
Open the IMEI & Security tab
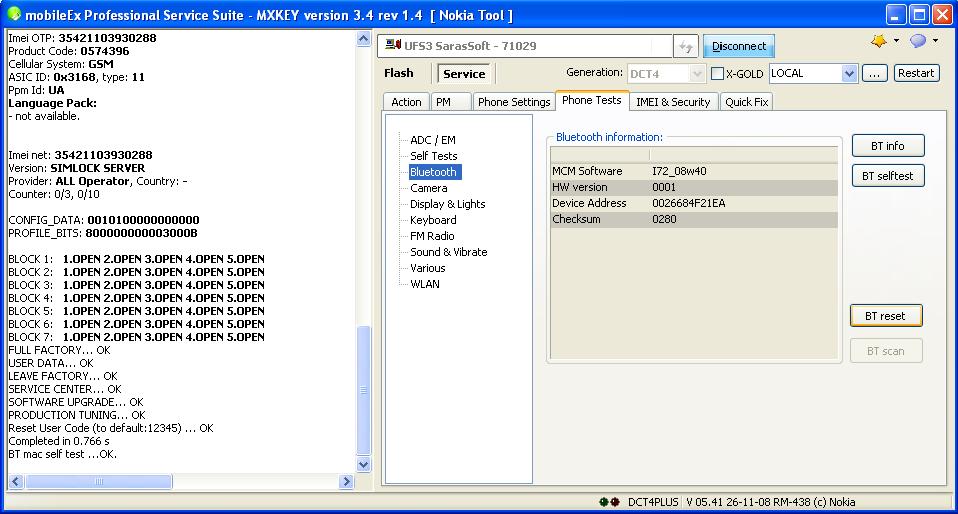coord(673,102)
